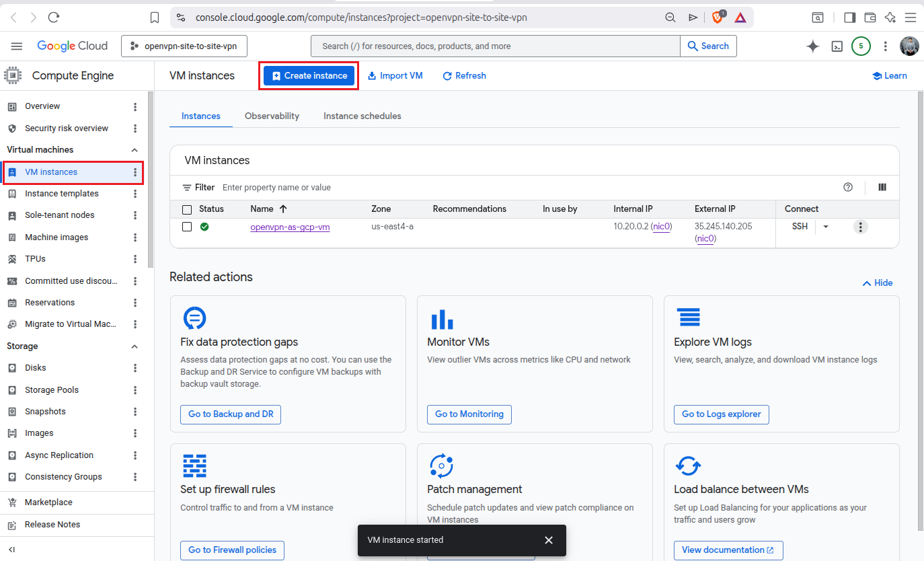Open Marketplace in sidebar
This screenshot has height=561, width=924.
48,502
